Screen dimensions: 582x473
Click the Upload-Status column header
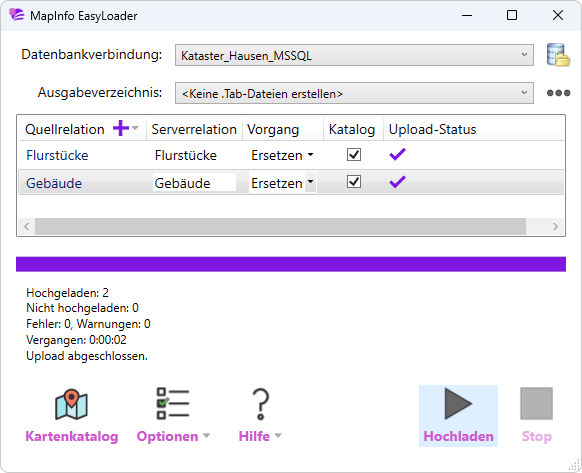pyautogui.click(x=432, y=129)
